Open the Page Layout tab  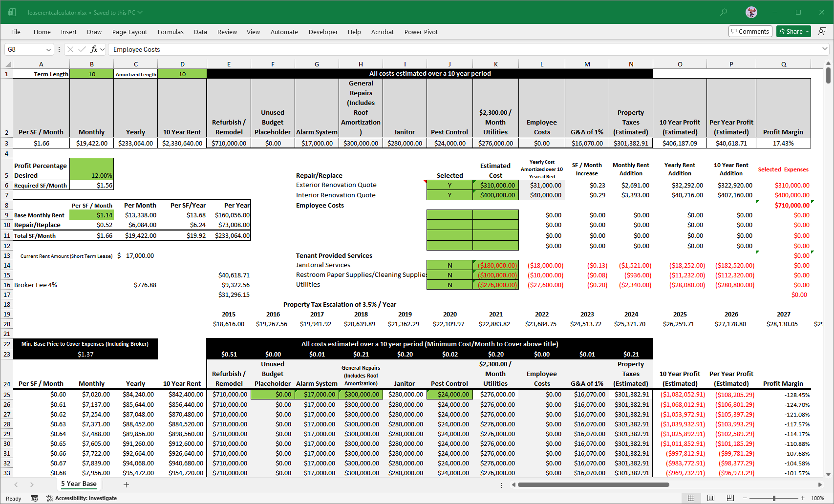click(129, 32)
